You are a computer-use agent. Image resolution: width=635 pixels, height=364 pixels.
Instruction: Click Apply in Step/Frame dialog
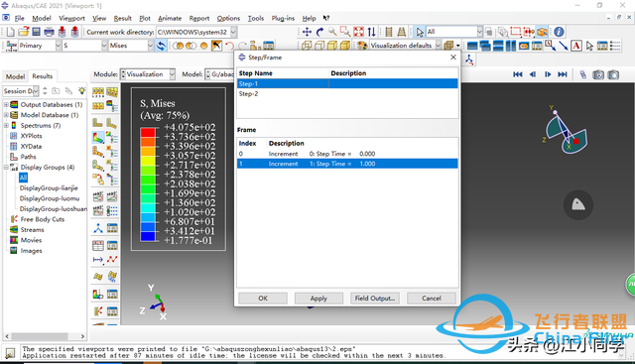pyautogui.click(x=318, y=299)
